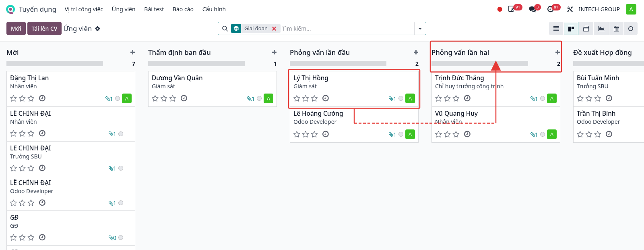Add a card in Thẩm định ban đầu column
The image size is (644, 250).
coord(274,52)
